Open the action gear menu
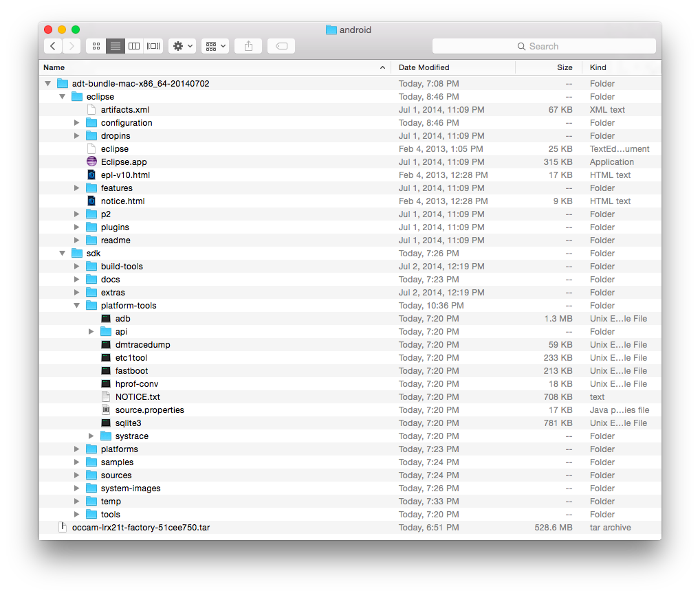This screenshot has width=700, height=595. (180, 45)
